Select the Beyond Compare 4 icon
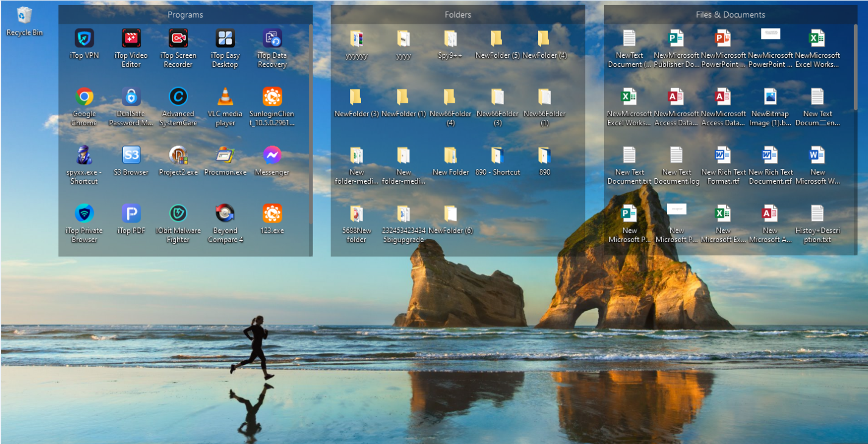 coord(225,214)
